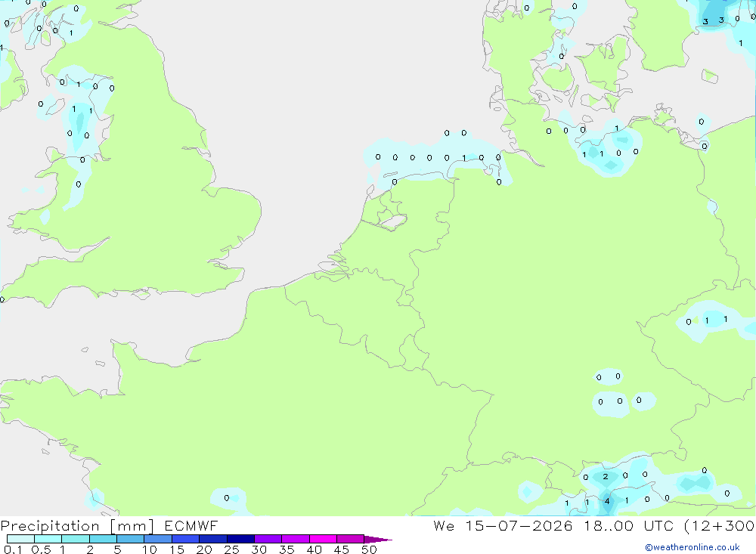Image resolution: width=756 pixels, height=554 pixels.
Task: Click the legend scale label '0.1'
Action: [13, 549]
